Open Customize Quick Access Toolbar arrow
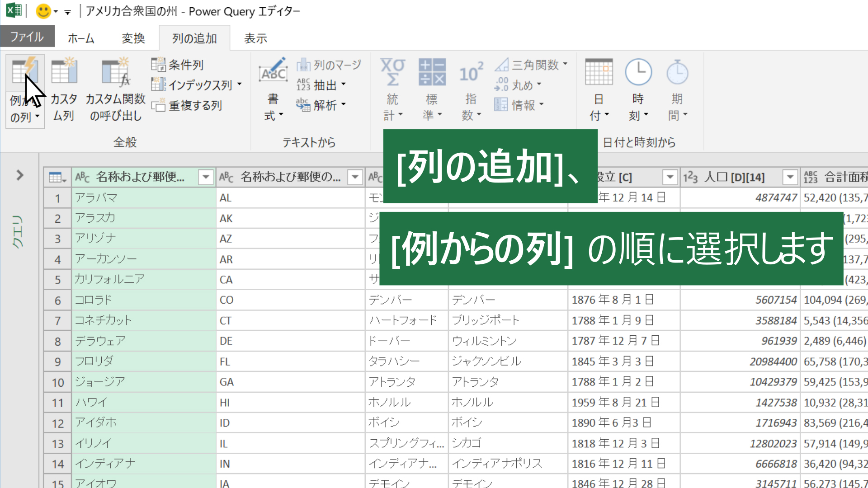 click(67, 12)
